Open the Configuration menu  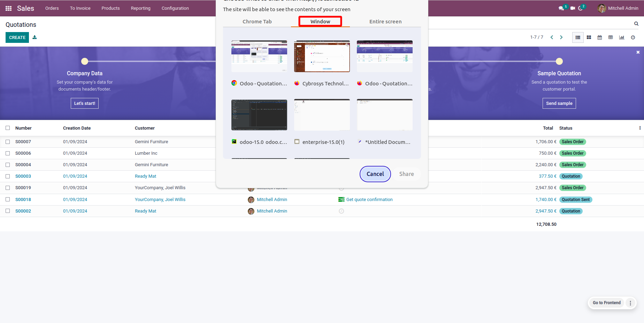click(175, 8)
